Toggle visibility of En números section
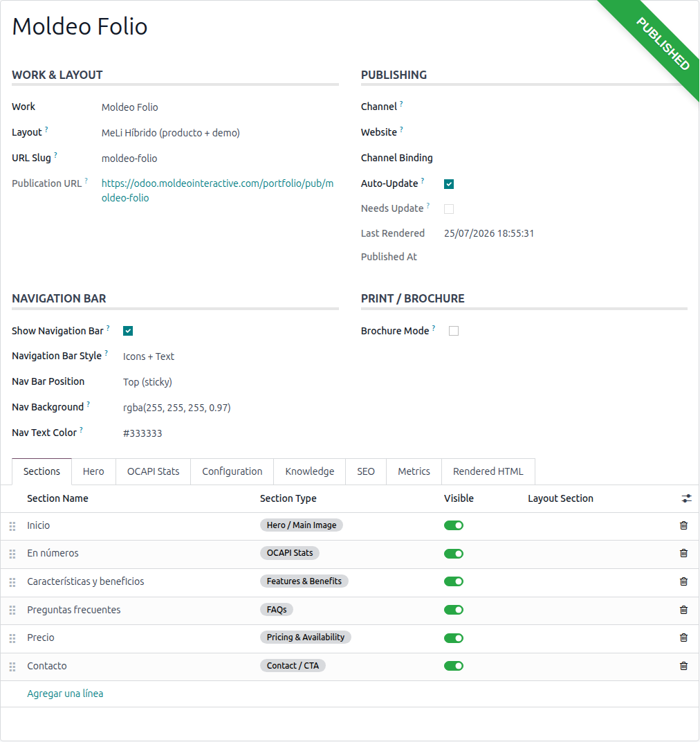The width and height of the screenshot is (700, 742). point(454,554)
